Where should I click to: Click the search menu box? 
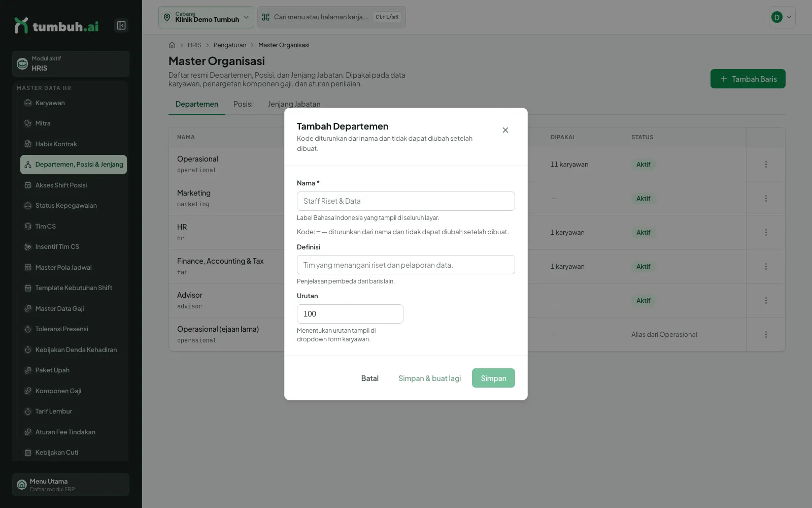click(331, 17)
